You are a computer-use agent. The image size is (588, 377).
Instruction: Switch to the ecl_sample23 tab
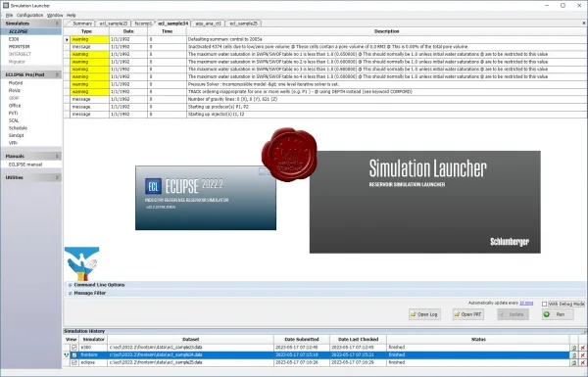pyautogui.click(x=114, y=24)
